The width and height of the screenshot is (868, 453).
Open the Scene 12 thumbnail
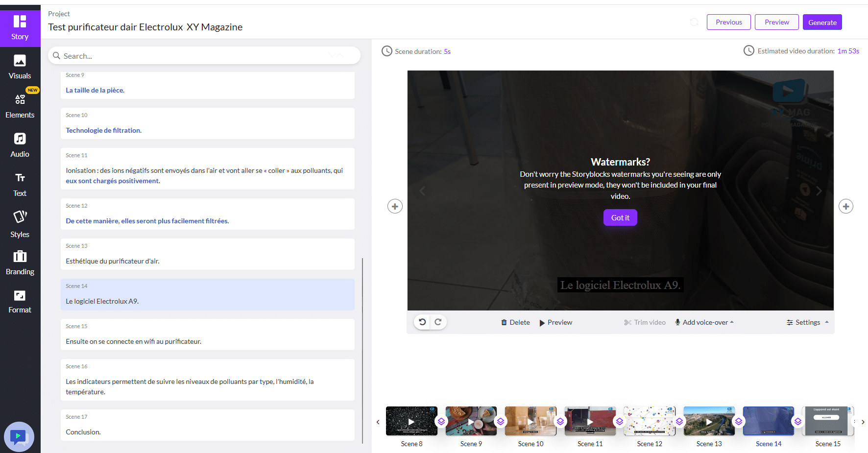[x=650, y=421]
